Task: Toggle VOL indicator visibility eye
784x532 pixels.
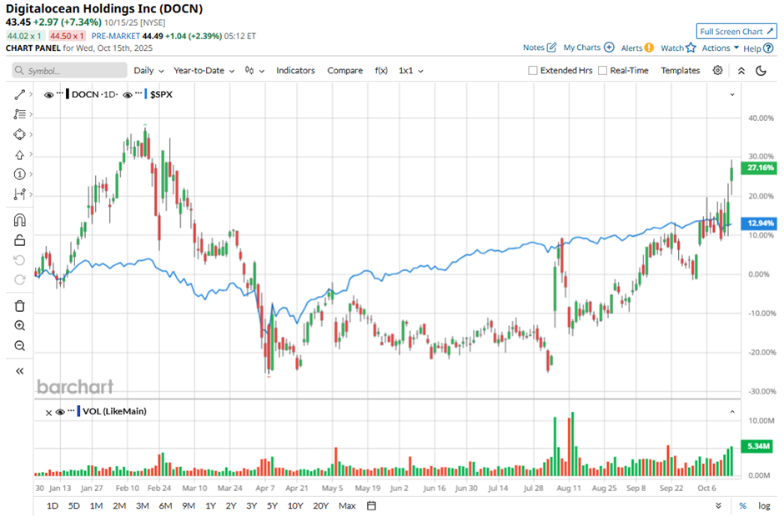Action: tap(60, 412)
